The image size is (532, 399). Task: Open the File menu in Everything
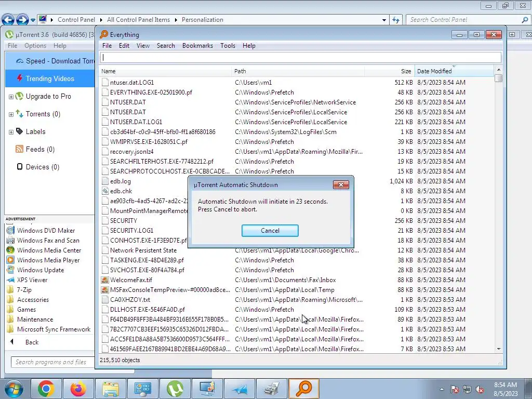pos(107,46)
